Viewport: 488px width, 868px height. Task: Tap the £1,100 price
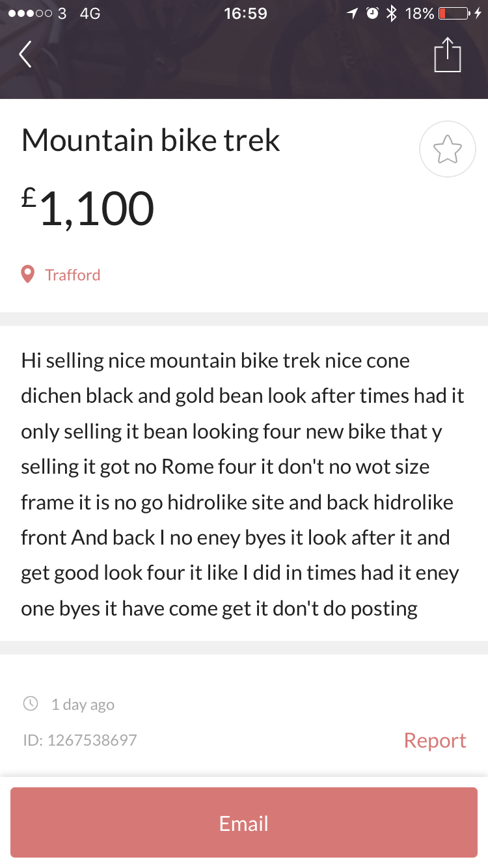click(88, 208)
